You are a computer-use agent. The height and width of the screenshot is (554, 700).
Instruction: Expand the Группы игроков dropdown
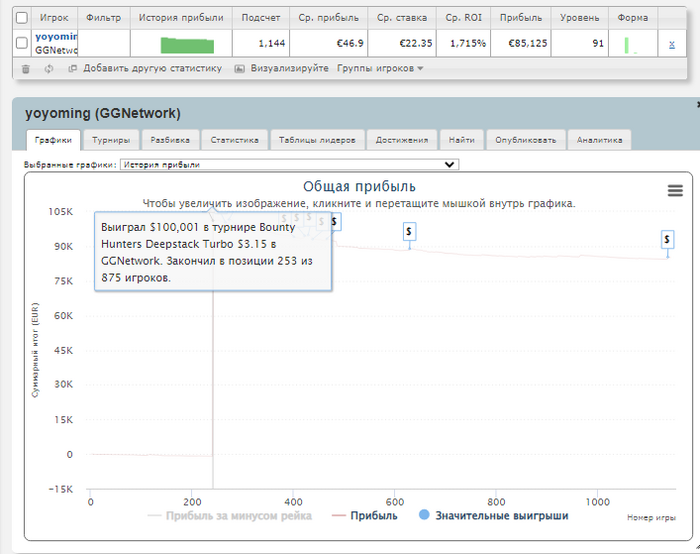tap(380, 68)
